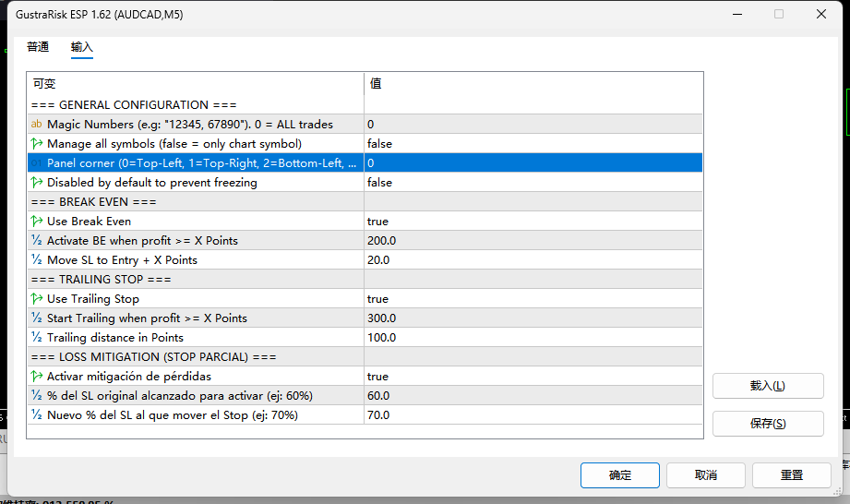
Task: Click boolean icon beside Use Trailing Stop
Action: pos(36,298)
